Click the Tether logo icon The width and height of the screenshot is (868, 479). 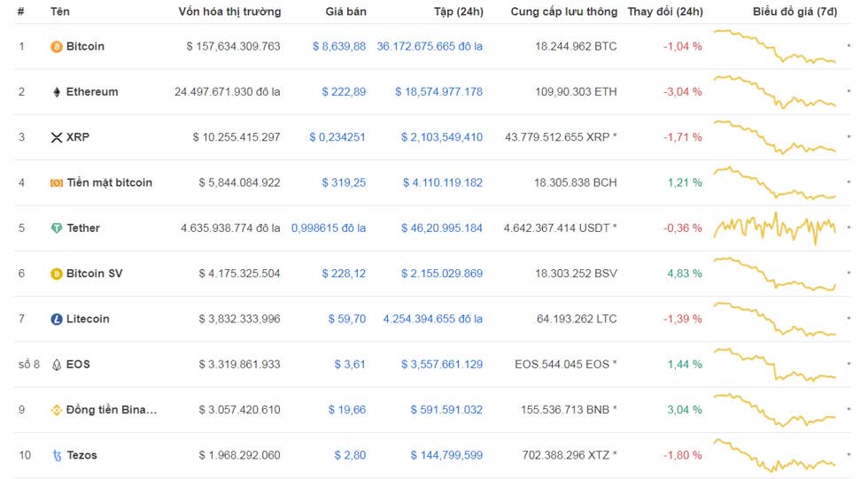point(57,228)
